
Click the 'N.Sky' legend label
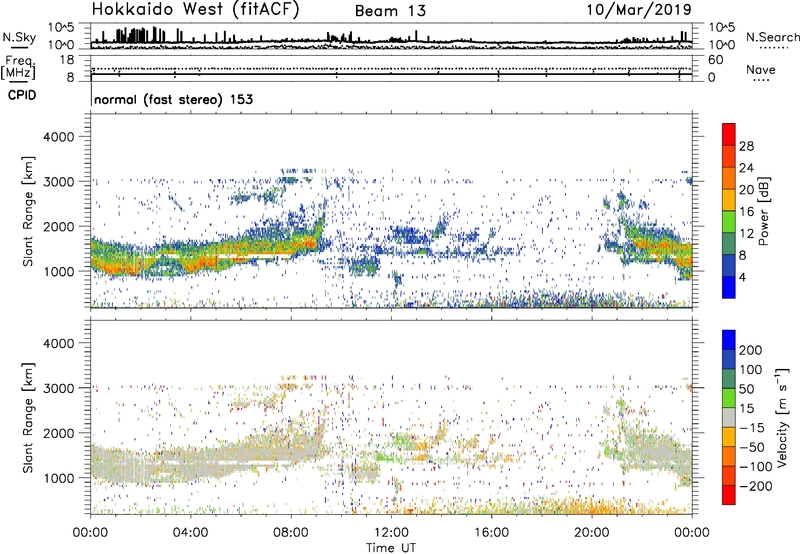click(19, 37)
